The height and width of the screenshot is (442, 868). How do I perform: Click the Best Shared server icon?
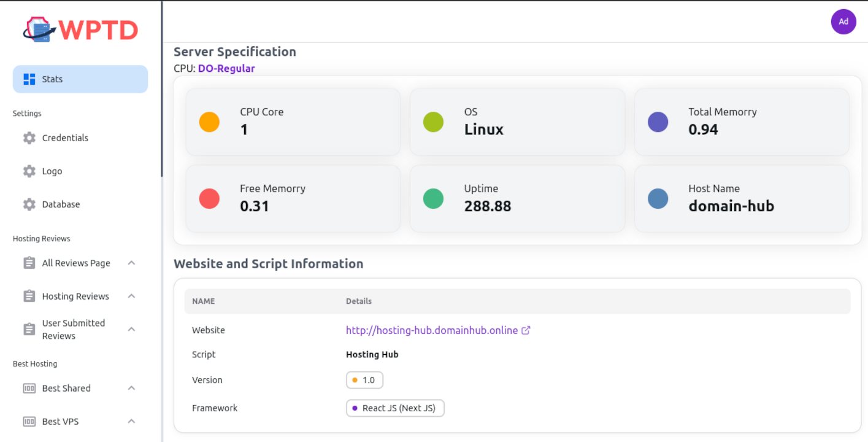pyautogui.click(x=29, y=389)
